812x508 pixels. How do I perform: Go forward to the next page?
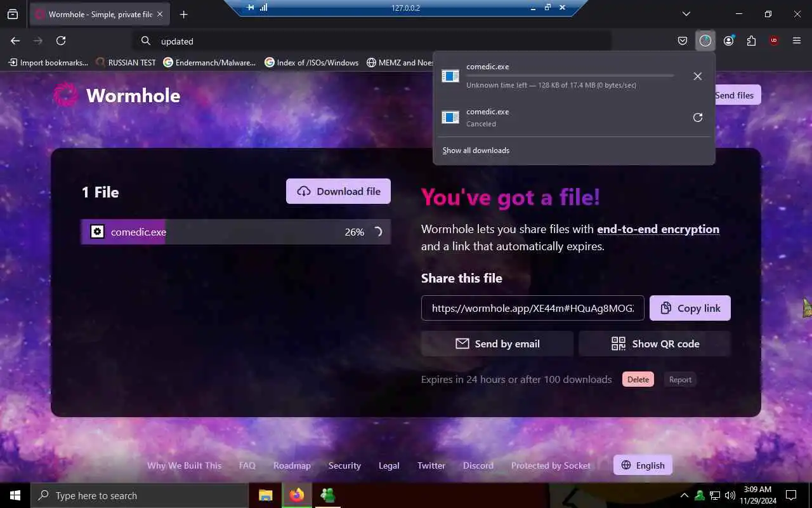38,41
